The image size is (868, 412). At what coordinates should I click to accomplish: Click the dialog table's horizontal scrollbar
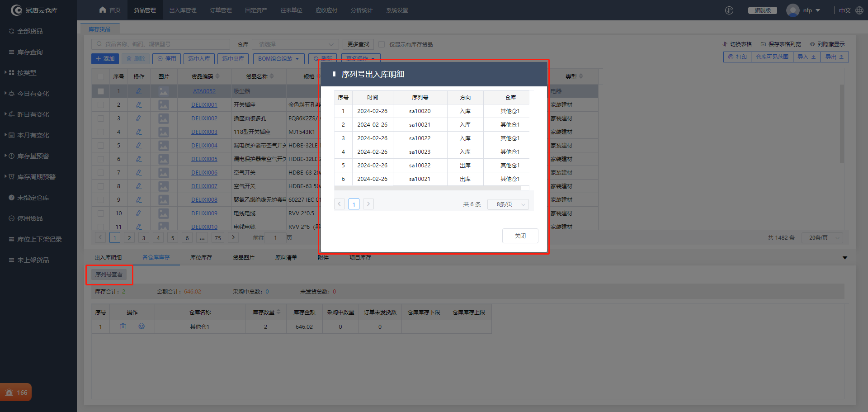click(428, 188)
